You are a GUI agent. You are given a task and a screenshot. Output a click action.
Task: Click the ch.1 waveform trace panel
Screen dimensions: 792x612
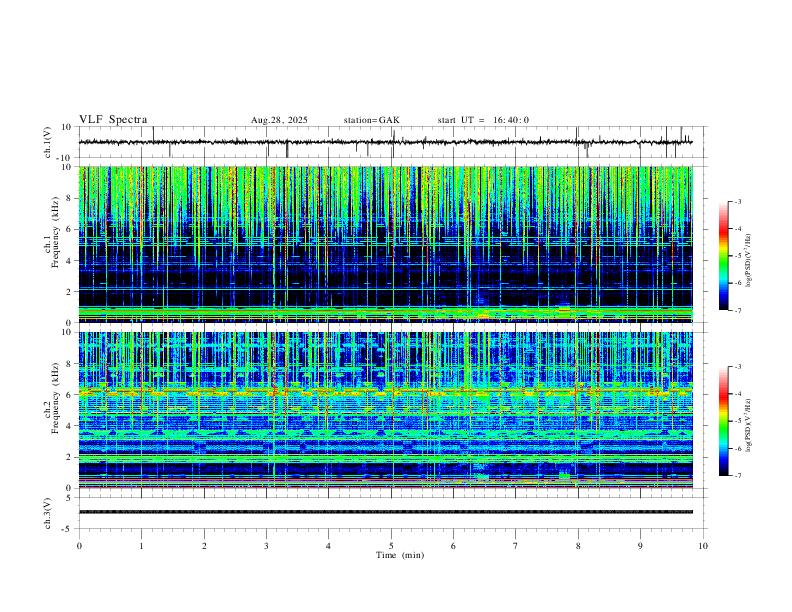[393, 142]
